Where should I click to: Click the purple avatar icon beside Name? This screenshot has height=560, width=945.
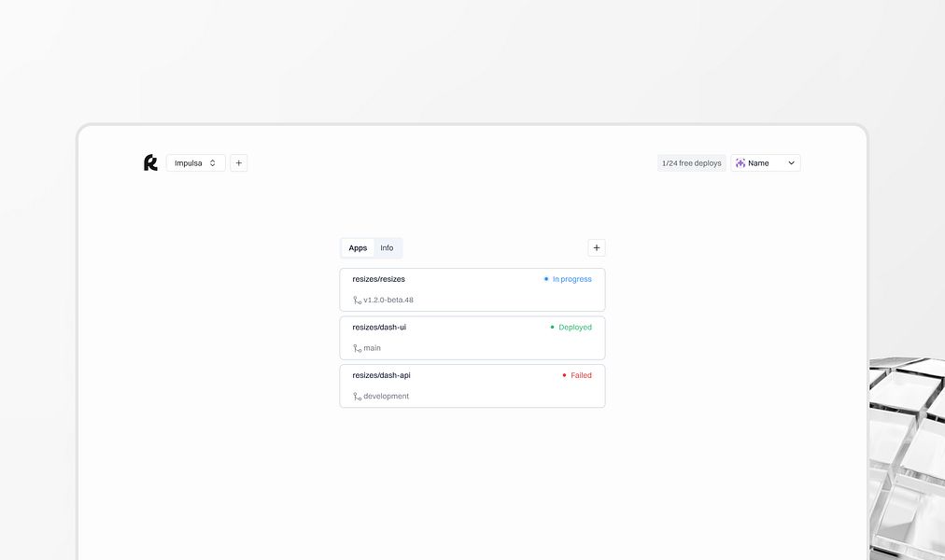tap(740, 162)
